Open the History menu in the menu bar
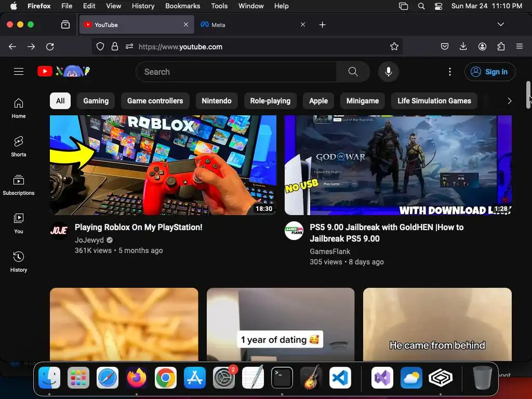 143,6
